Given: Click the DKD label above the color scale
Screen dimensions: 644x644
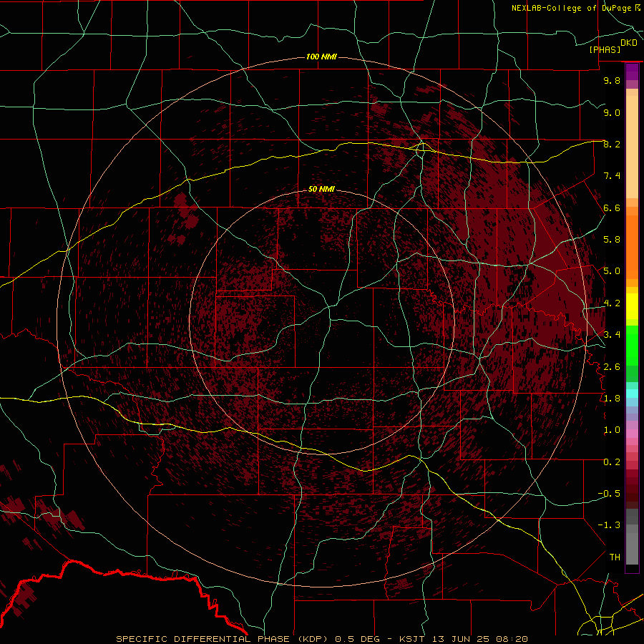Looking at the screenshot, I should tap(629, 43).
